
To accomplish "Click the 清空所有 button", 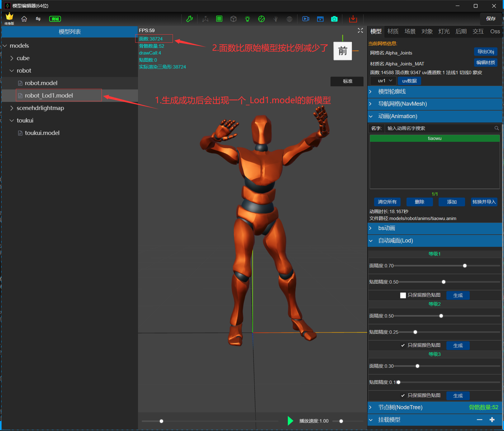I will click(387, 202).
